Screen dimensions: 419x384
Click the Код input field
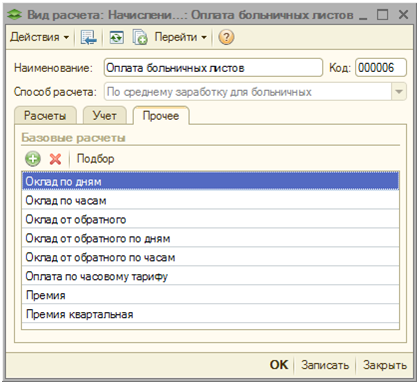pyautogui.click(x=381, y=68)
